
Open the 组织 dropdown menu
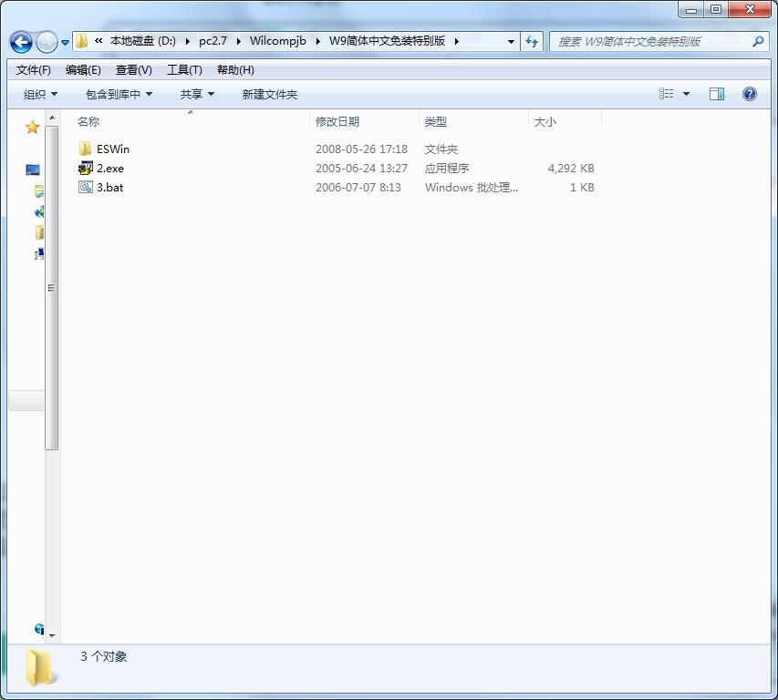[x=40, y=94]
